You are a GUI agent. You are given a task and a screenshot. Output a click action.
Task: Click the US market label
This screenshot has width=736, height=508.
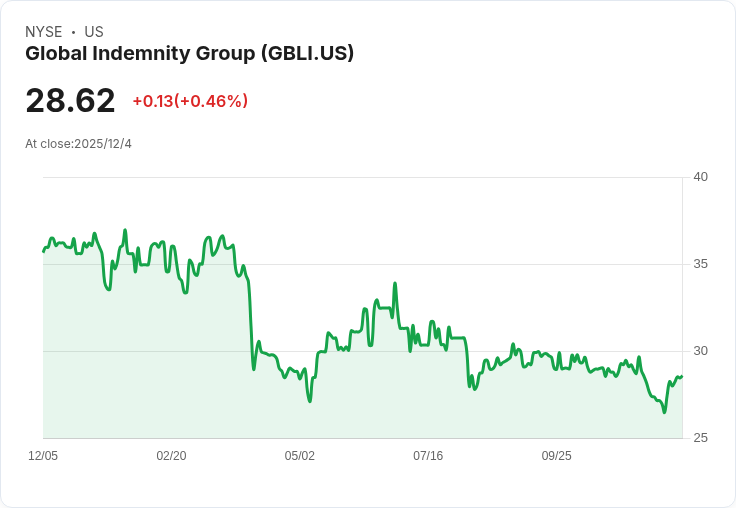pos(94,32)
